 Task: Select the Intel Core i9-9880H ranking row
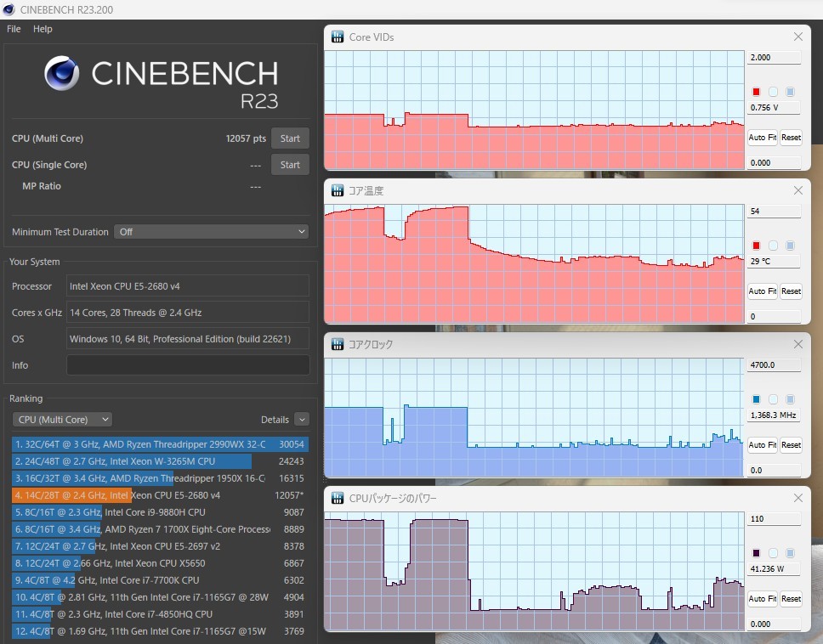(x=160, y=512)
